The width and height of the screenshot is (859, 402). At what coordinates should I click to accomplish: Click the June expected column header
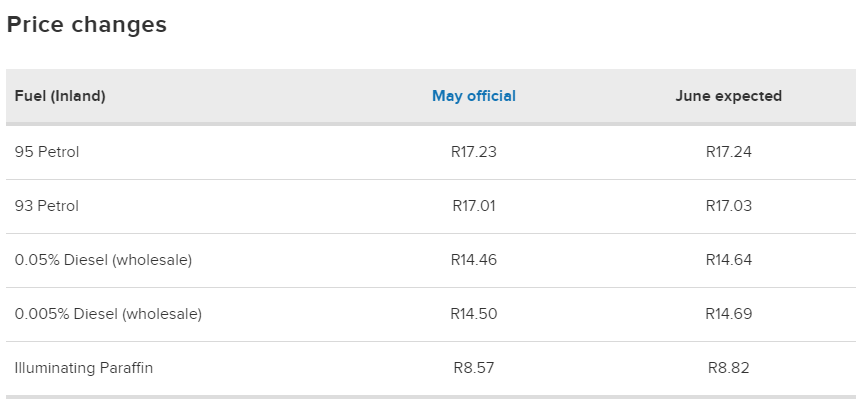[x=728, y=97]
